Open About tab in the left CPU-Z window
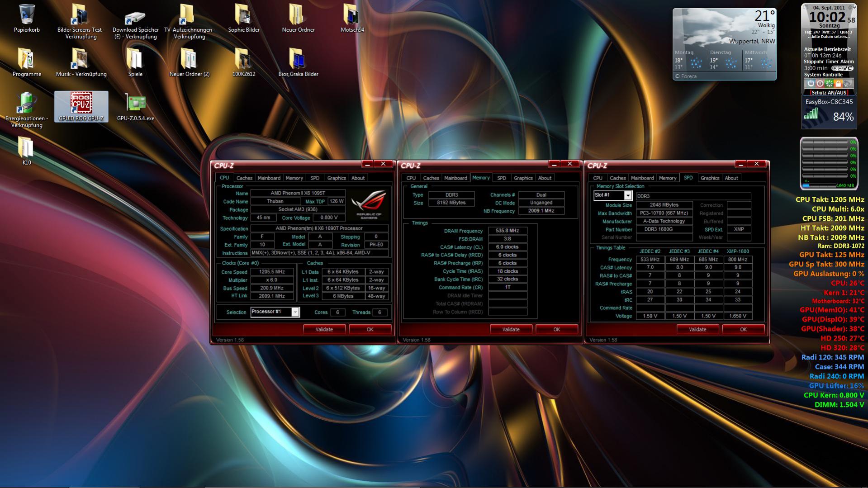Image resolution: width=868 pixels, height=488 pixels. [358, 178]
